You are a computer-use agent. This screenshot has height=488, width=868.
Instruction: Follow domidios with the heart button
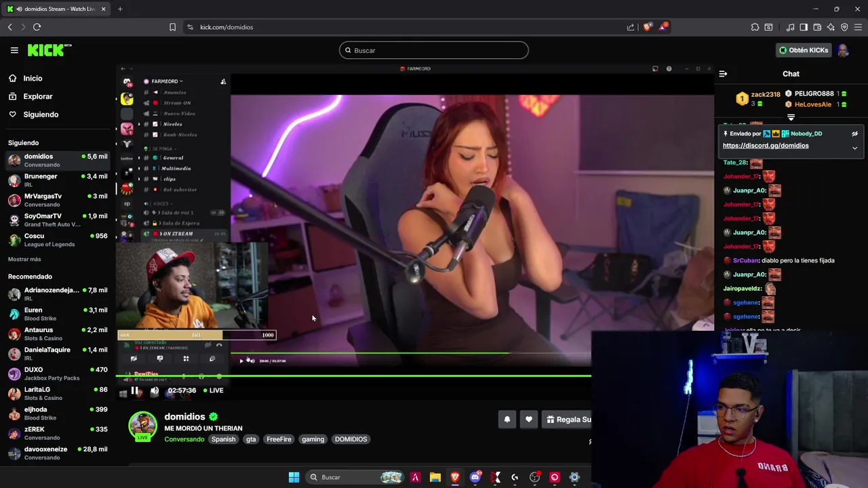529,420
